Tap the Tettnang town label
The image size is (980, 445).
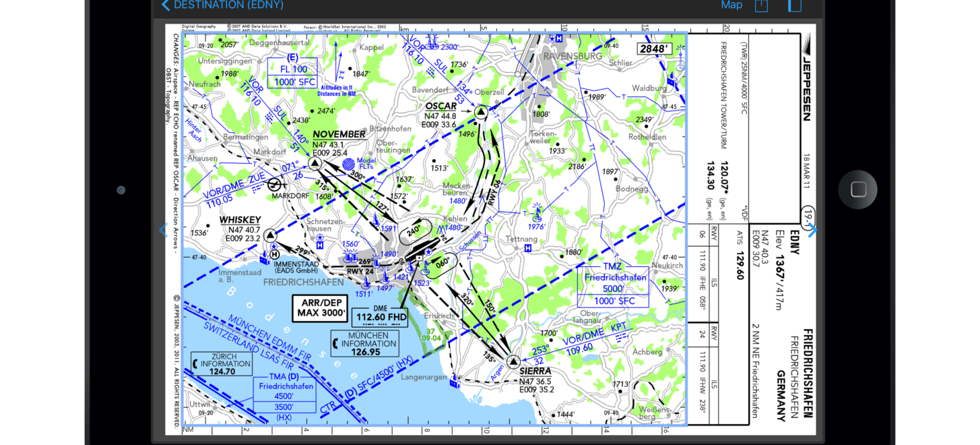[521, 239]
